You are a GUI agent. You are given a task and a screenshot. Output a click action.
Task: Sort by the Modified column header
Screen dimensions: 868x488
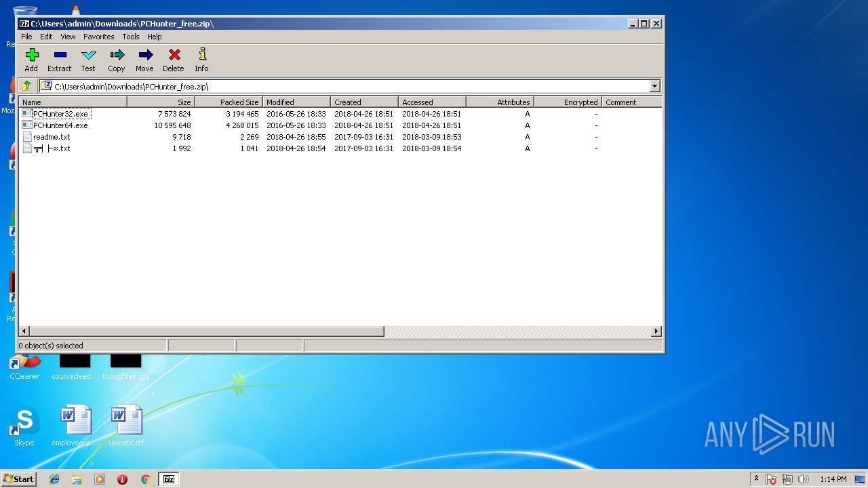[297, 102]
